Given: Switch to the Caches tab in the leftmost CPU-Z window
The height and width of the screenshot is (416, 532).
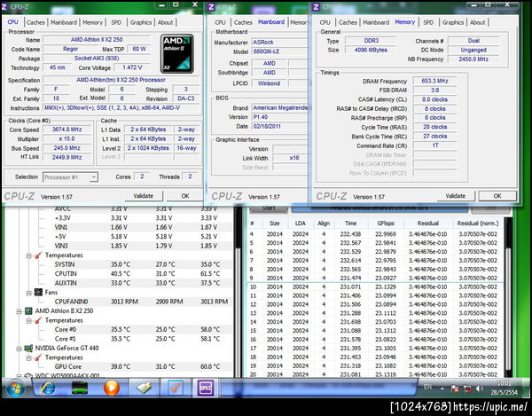Looking at the screenshot, I should tap(35, 22).
